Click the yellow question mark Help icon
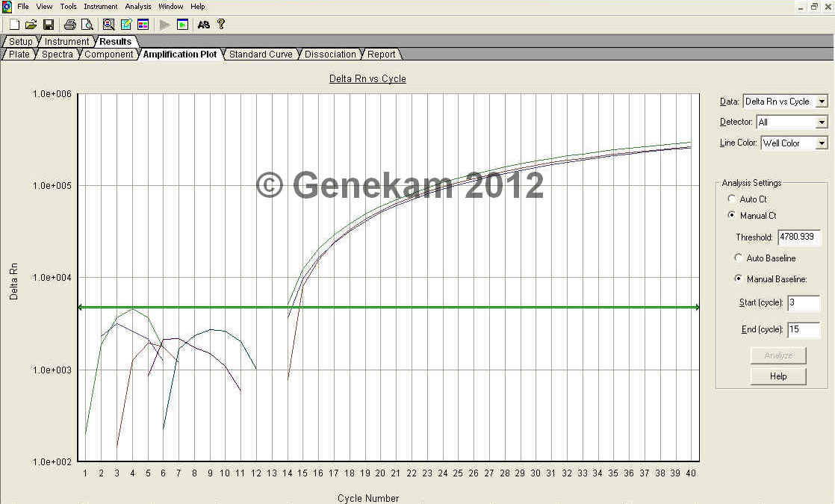The width and height of the screenshot is (835, 504). click(x=221, y=24)
